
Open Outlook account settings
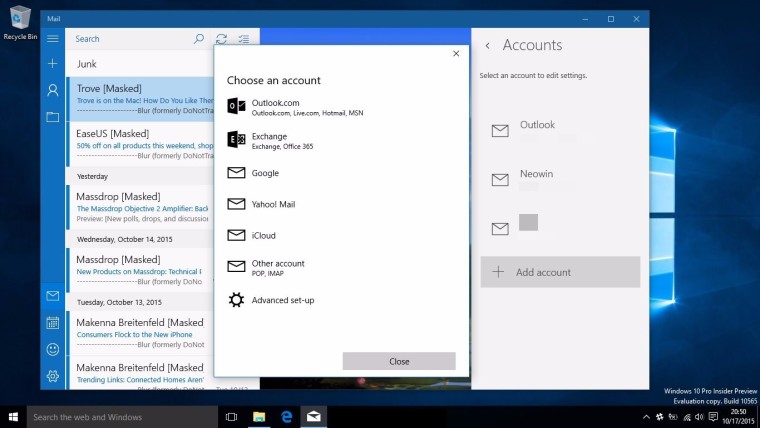point(560,130)
